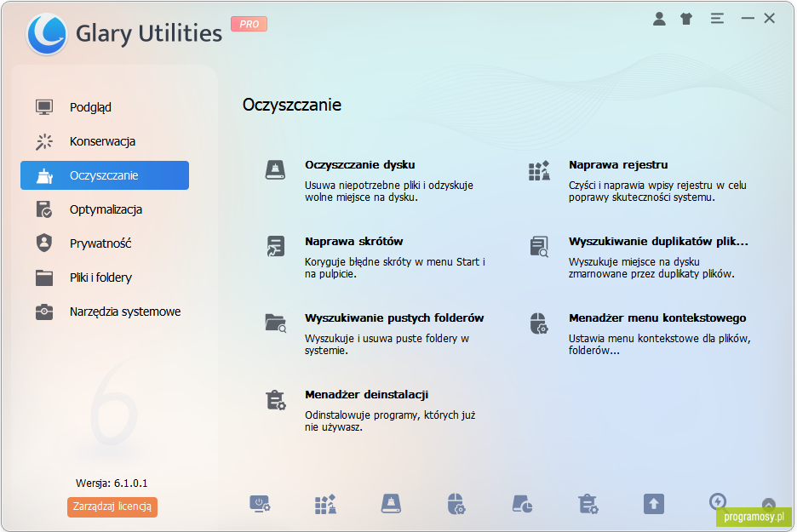Viewport: 797px width, 532px height.
Task: Click the 'Ustawia menu kontekstowe' description
Action: pos(659,345)
